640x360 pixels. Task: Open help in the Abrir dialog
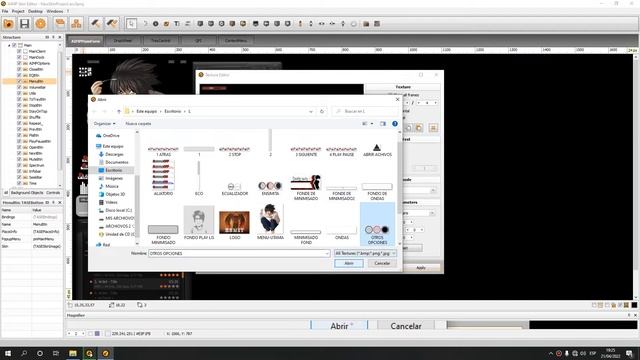tap(395, 124)
